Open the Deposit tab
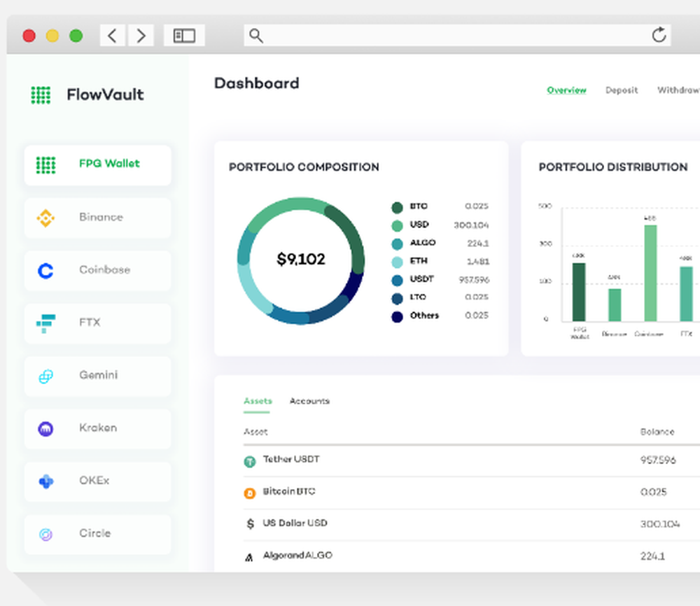700x606 pixels. tap(622, 90)
